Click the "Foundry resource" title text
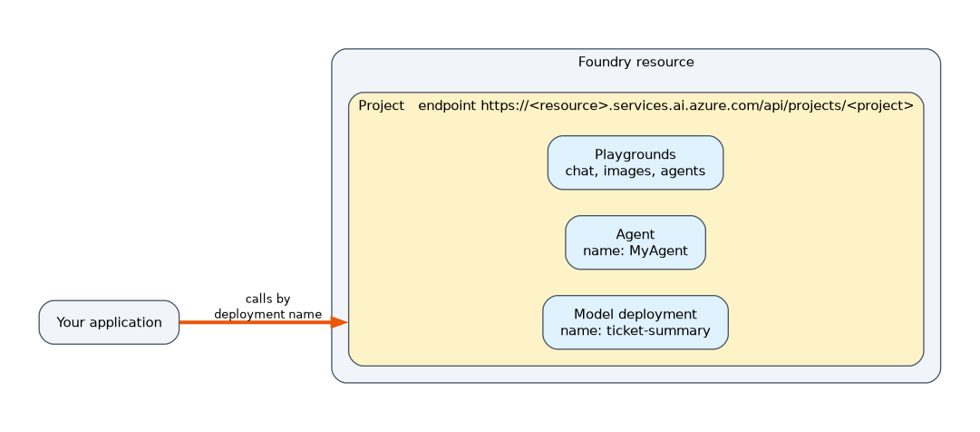The height and width of the screenshot is (432, 980). click(x=636, y=62)
